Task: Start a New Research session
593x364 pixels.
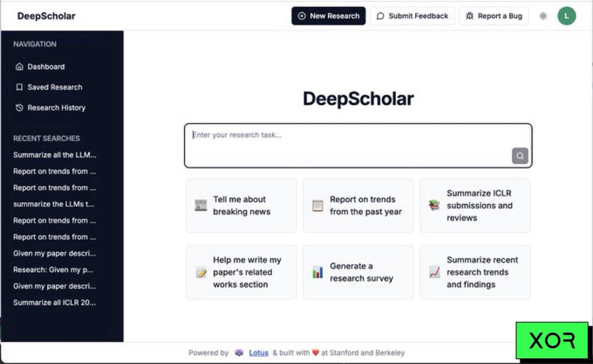Action: point(328,16)
